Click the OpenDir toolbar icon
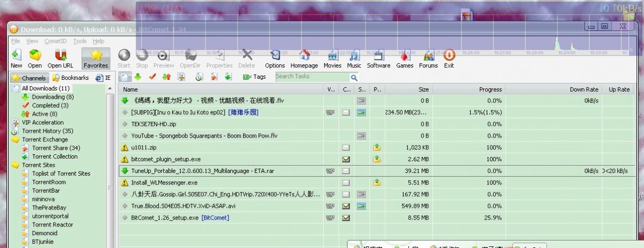This screenshot has width=644, height=248. click(190, 58)
